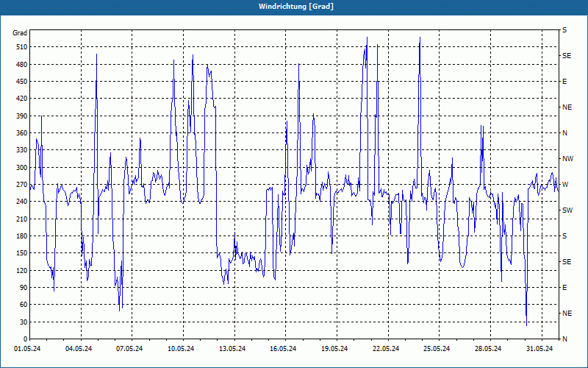The width and height of the screenshot is (588, 368).
Task: Click the y-axis value 270
Action: [23, 185]
